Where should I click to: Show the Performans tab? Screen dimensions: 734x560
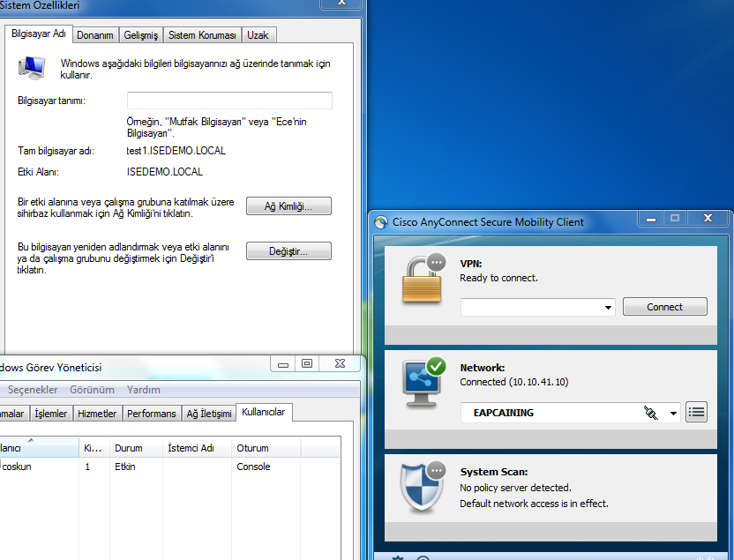[152, 414]
